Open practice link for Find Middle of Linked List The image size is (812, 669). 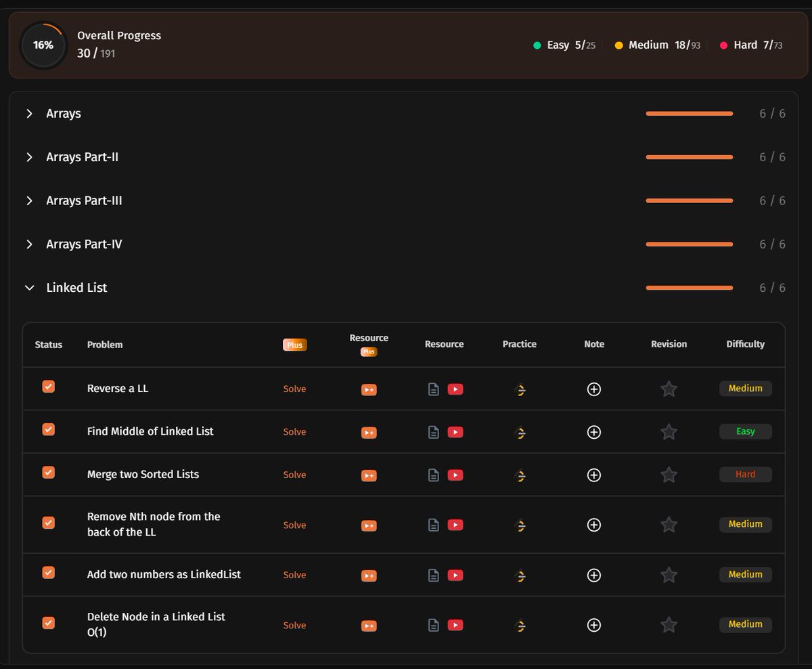pyautogui.click(x=520, y=432)
